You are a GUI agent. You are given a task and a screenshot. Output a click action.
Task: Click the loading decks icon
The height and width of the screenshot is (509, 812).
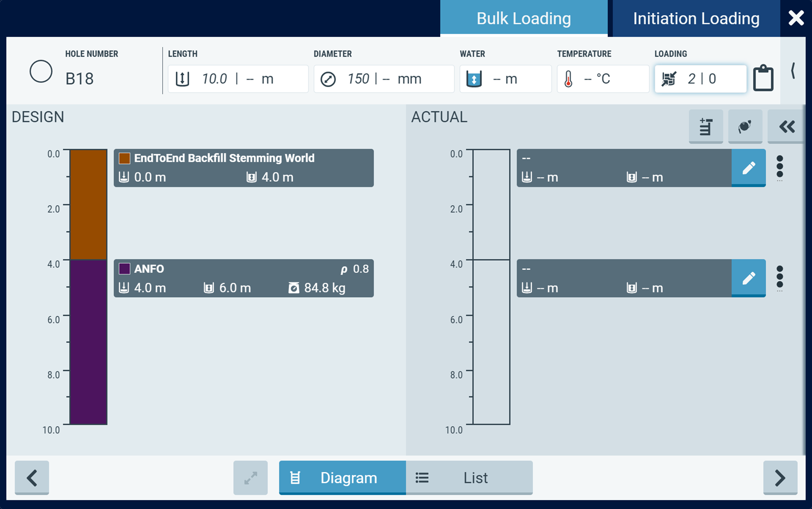coord(669,79)
